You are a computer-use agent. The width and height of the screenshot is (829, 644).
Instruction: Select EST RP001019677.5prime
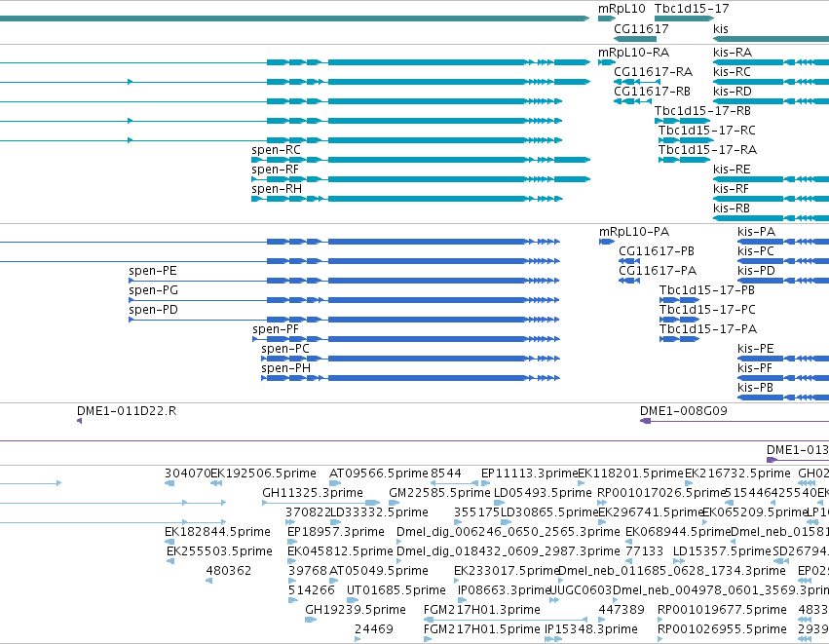click(722, 611)
